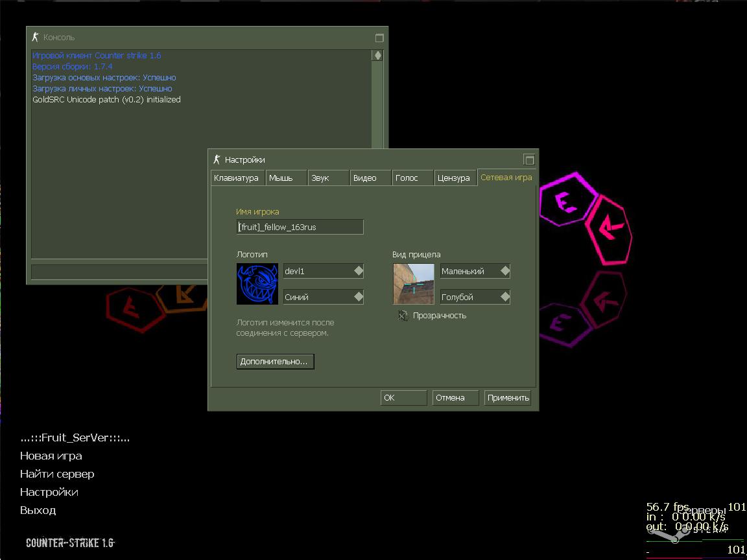Click the Имя игрока label
Viewport: 747px width, 560px height.
coord(257,212)
